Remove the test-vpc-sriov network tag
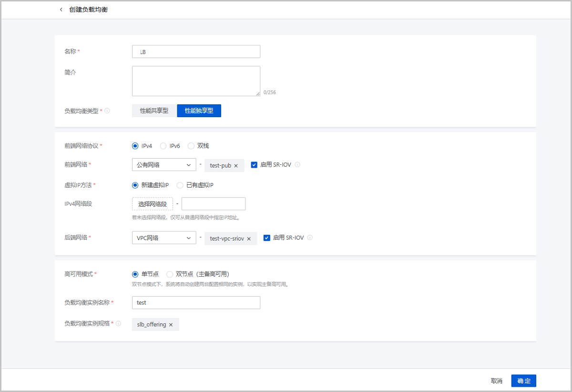The image size is (572, 392). tap(249, 239)
